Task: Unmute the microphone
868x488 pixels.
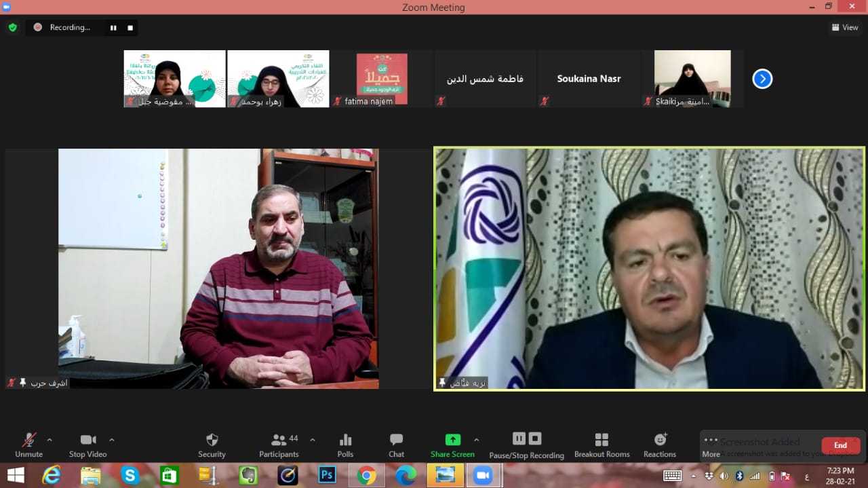Action: pos(28,445)
